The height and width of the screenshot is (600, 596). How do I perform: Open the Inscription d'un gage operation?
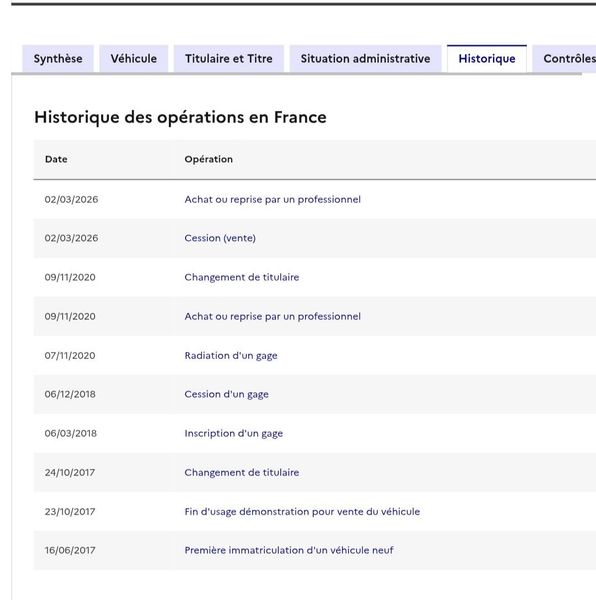(x=233, y=434)
